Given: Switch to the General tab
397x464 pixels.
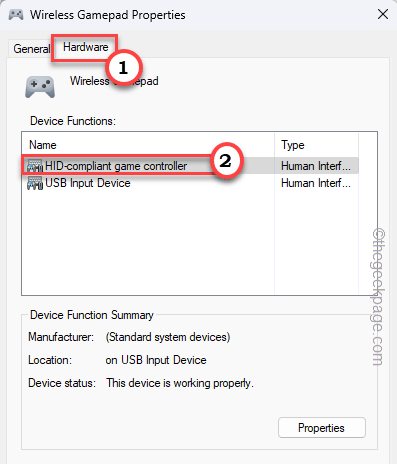Looking at the screenshot, I should point(31,49).
